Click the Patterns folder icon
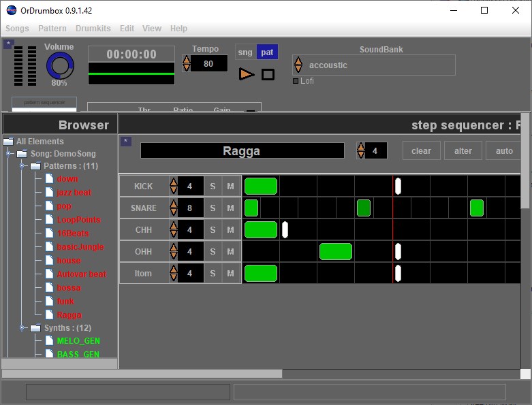This screenshot has width=532, height=405. (35, 165)
